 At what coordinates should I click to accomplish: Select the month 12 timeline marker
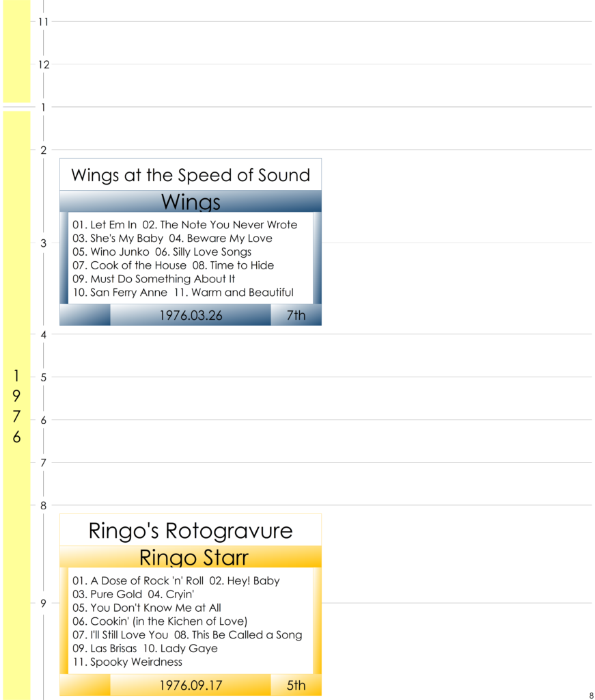coord(43,65)
